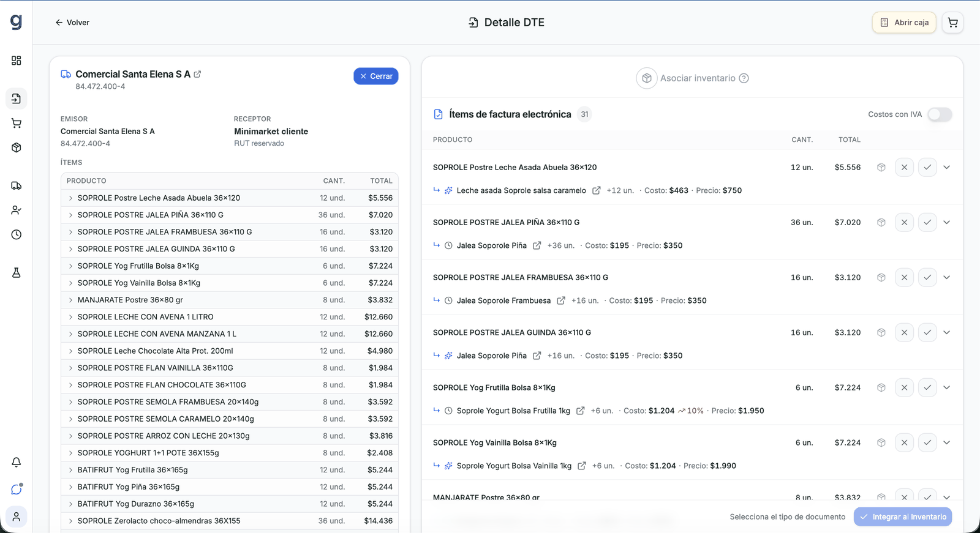Viewport: 980px width, 533px height.
Task: Click the Abrir caja button
Action: [x=904, y=23]
